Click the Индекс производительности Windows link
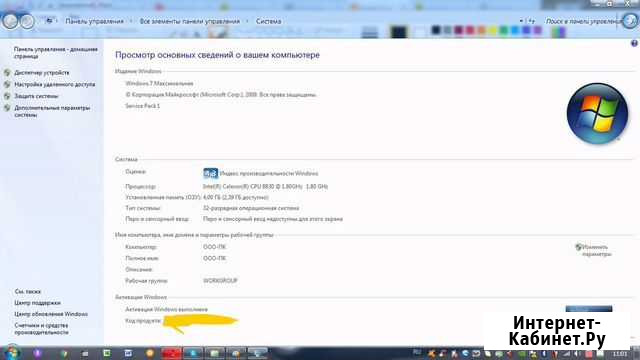 click(x=269, y=173)
